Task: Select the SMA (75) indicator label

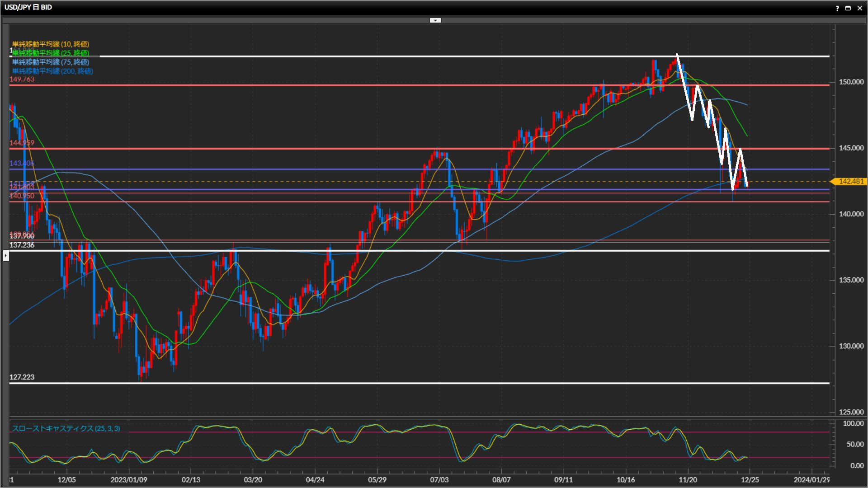Action: pyautogui.click(x=50, y=62)
